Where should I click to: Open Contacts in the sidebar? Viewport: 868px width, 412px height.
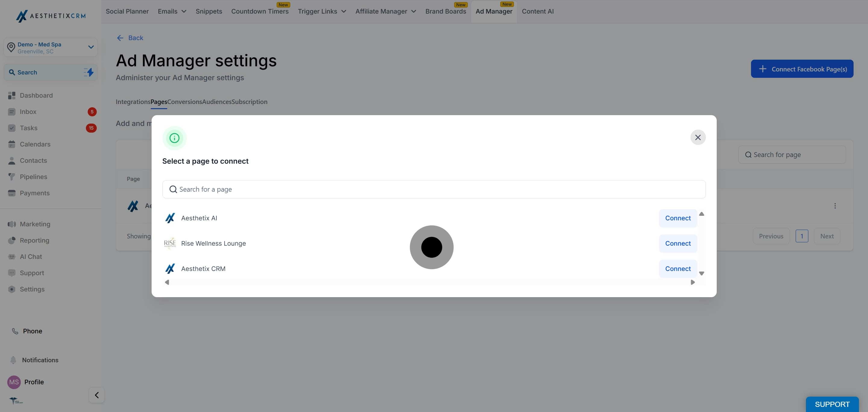point(33,161)
